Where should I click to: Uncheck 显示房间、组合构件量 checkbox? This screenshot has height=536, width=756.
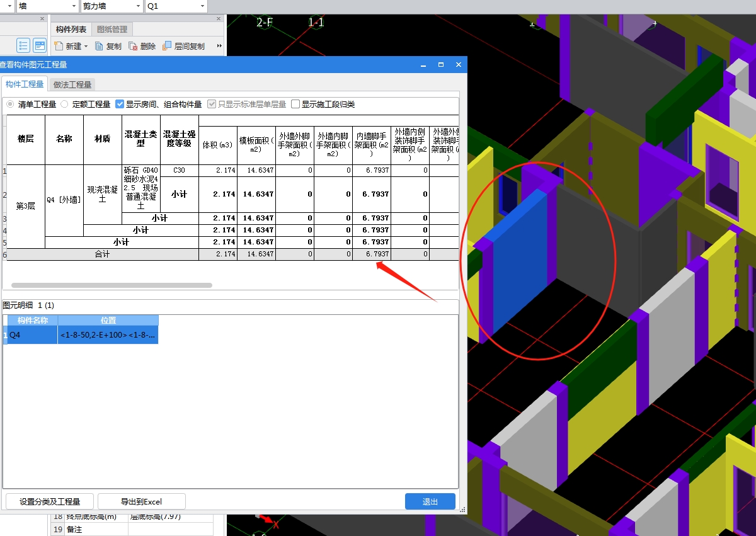coord(120,104)
